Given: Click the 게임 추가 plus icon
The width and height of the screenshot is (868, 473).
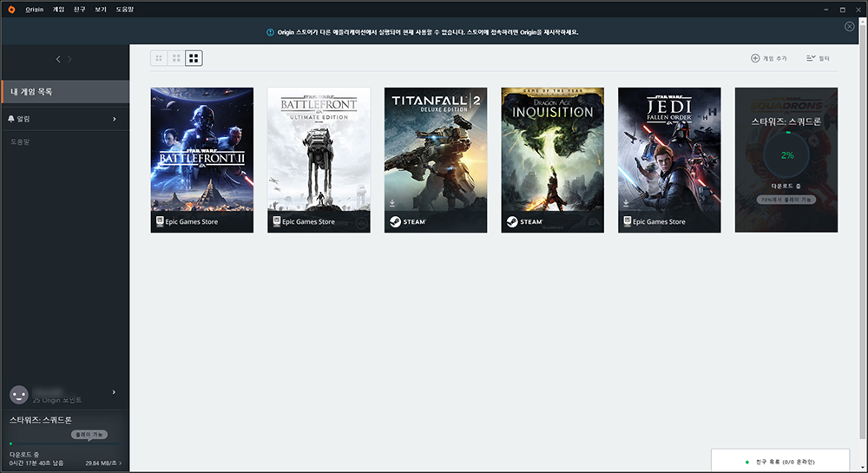Looking at the screenshot, I should tap(755, 58).
